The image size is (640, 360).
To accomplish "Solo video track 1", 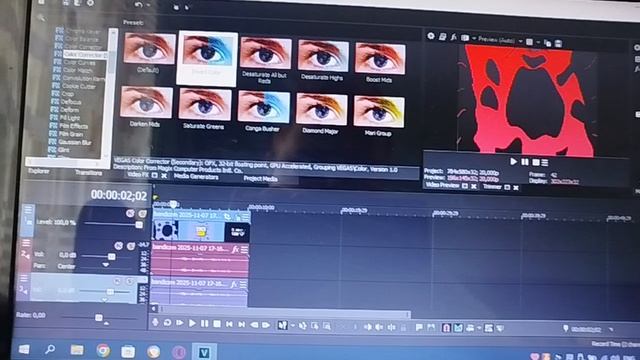I will coord(142,213).
